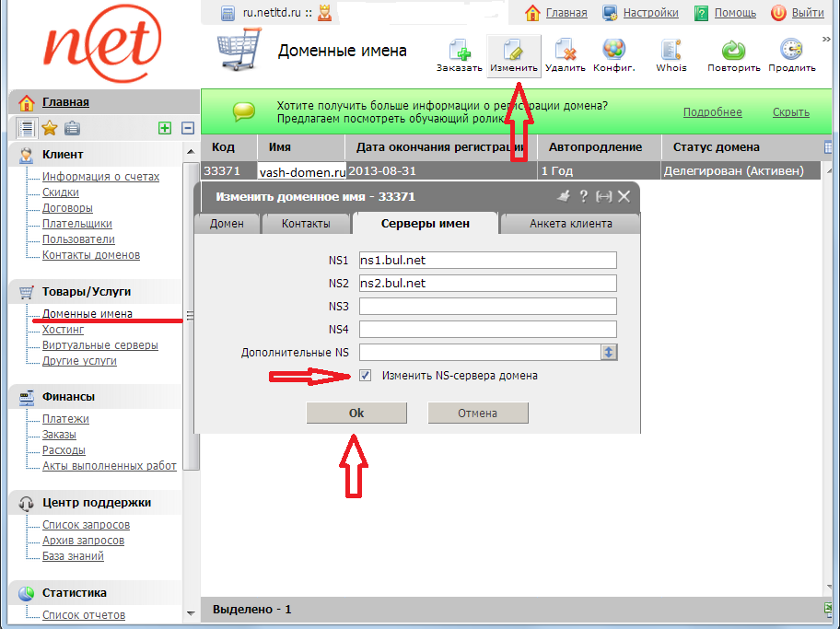Viewport: 840px width, 629px height.
Task: Switch to the Контакты tab
Action: (307, 224)
